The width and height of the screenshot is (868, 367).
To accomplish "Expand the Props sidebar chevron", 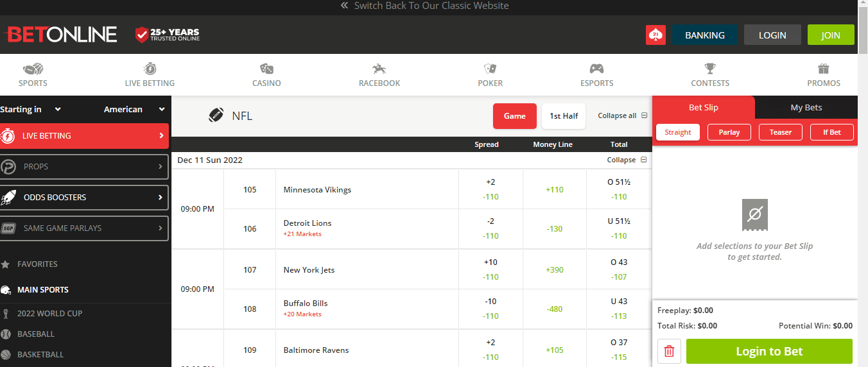I will [x=161, y=167].
